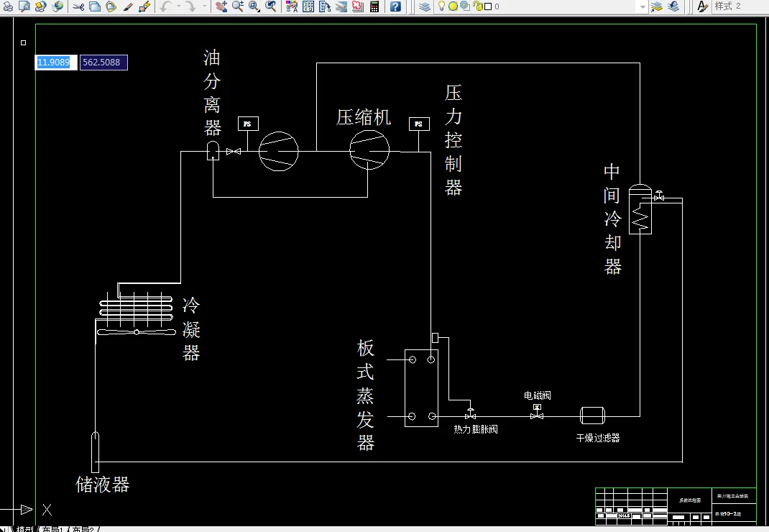The width and height of the screenshot is (769, 532).
Task: Select the 热力膨胀阀 label in drawing
Action: pyautogui.click(x=476, y=429)
